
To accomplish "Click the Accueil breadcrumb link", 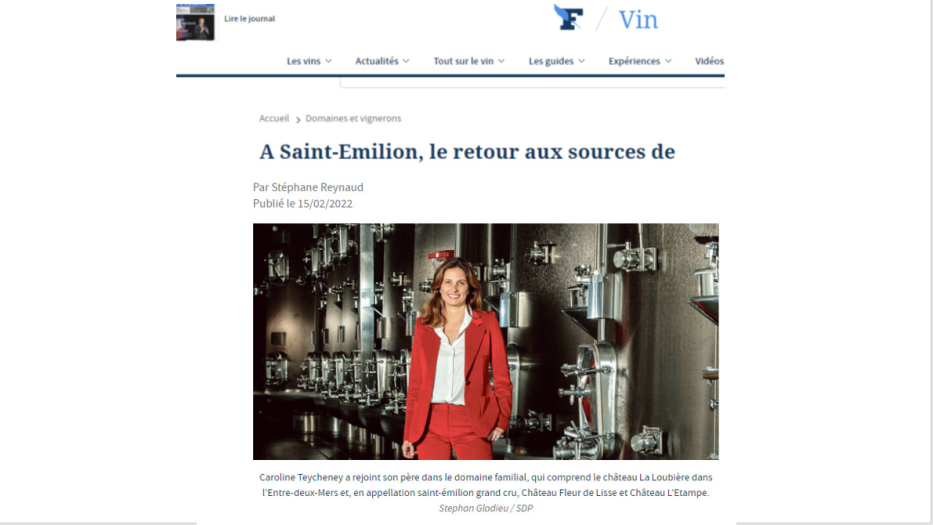I will [274, 118].
